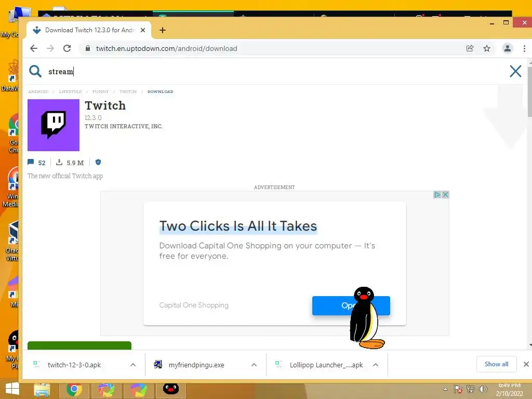Close the search bar with the X

(515, 71)
